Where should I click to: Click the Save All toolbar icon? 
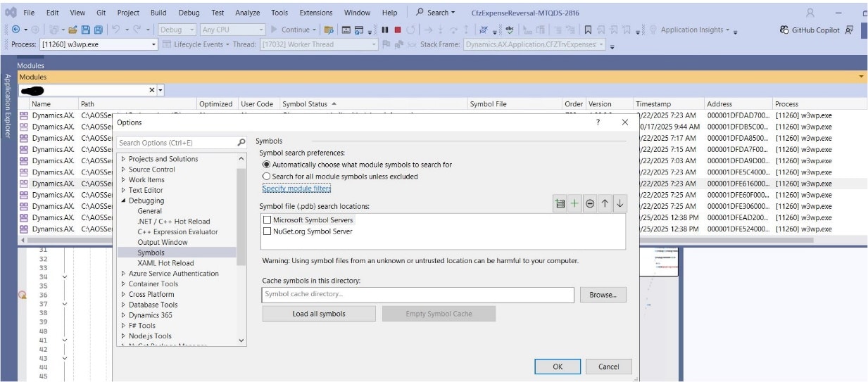click(98, 30)
